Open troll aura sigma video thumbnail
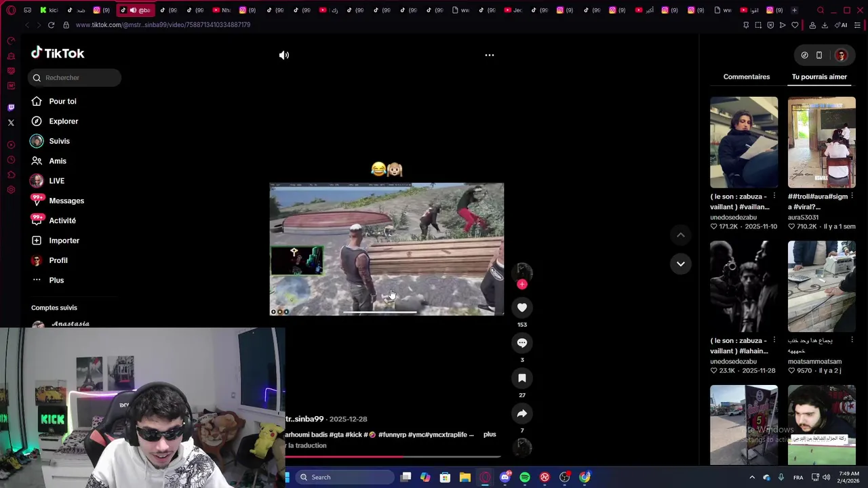Viewport: 868px width, 488px height. point(822,142)
